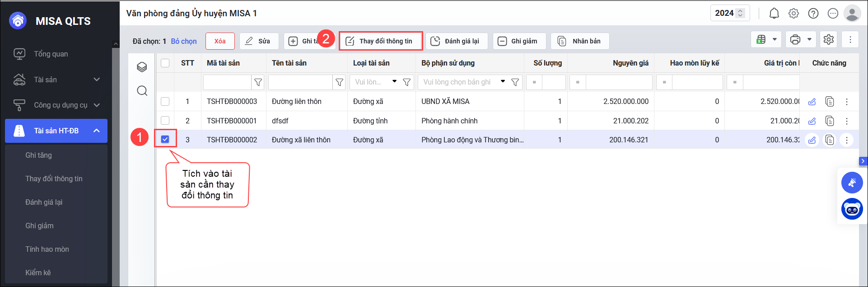Select Tính hao mòn sidebar item
Viewport: 868px width, 287px height.
coord(47,249)
